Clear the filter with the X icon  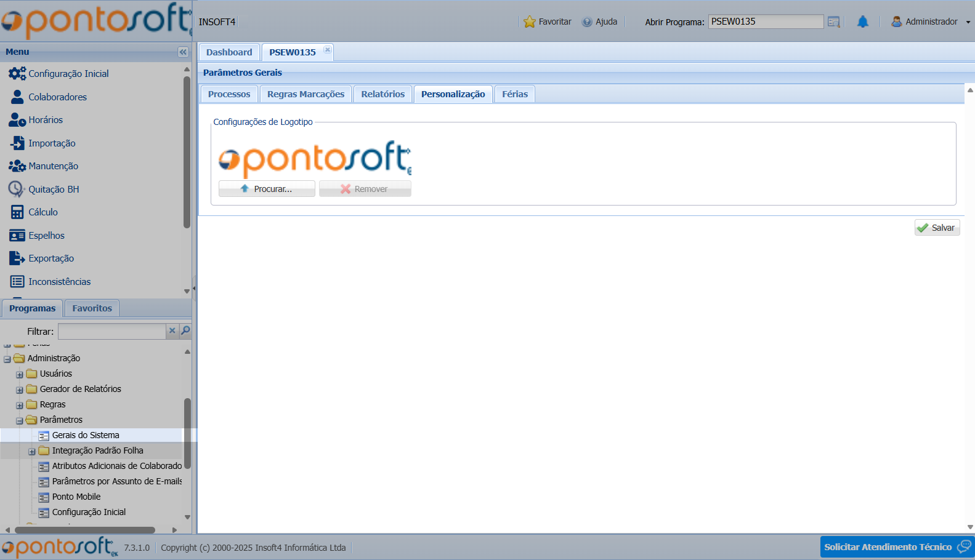click(172, 331)
